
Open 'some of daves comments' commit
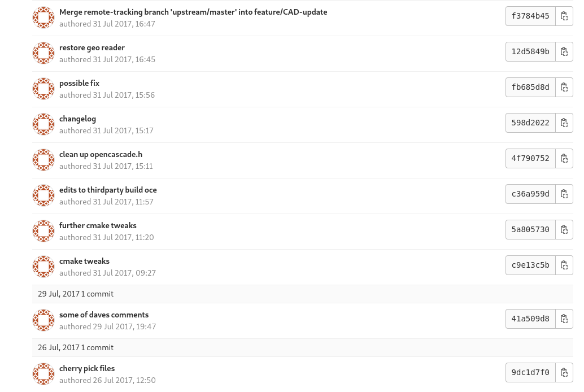[104, 315]
